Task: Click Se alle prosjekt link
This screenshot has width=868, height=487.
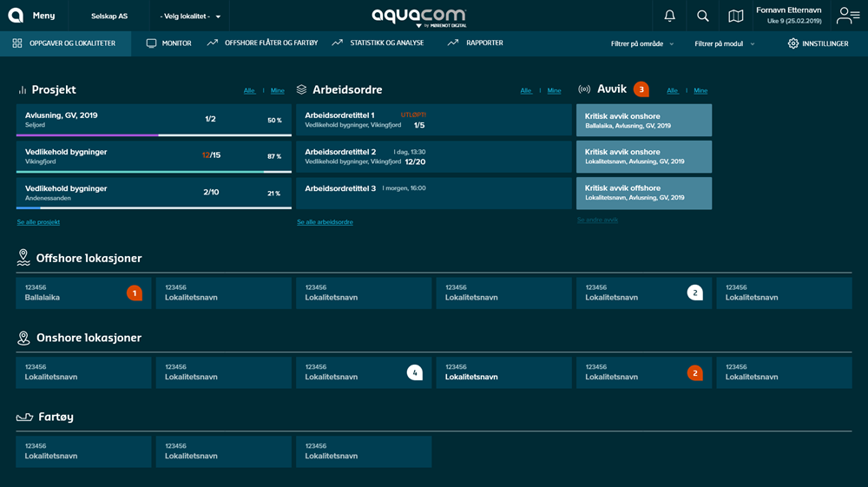Action: (x=38, y=222)
